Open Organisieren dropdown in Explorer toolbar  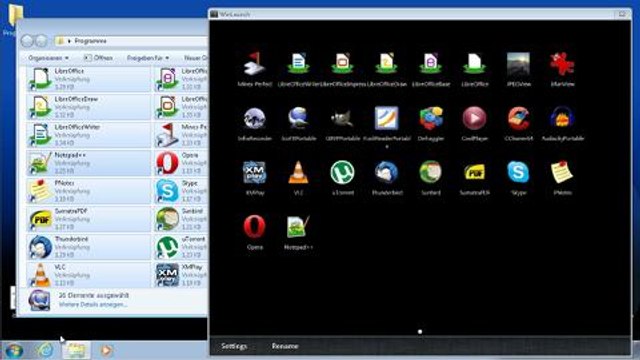point(49,58)
